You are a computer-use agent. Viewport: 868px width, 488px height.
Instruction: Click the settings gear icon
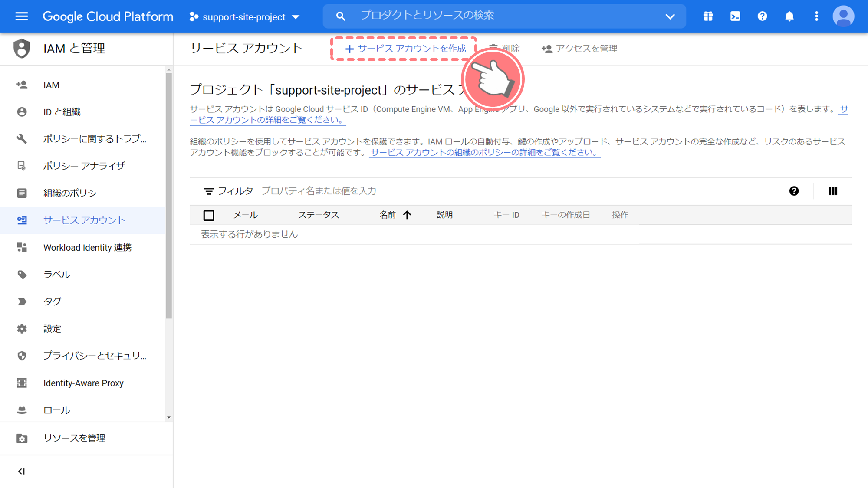tap(22, 329)
